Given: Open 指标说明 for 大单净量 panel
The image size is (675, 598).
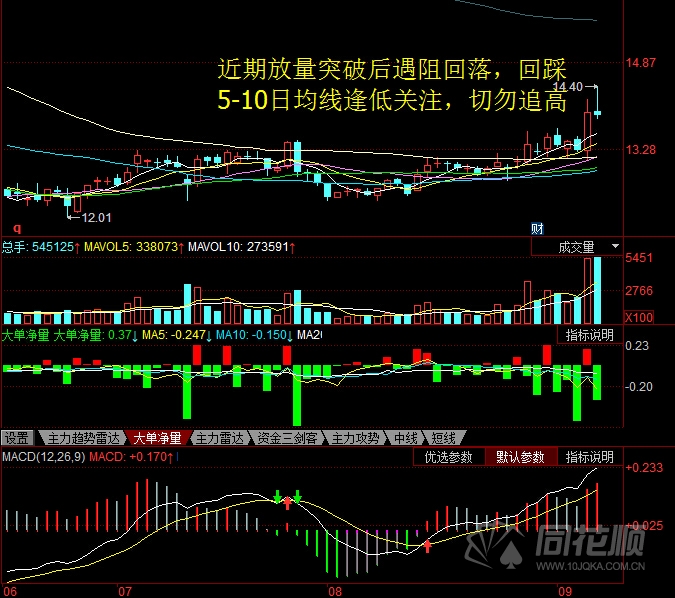Looking at the screenshot, I should pos(589,335).
